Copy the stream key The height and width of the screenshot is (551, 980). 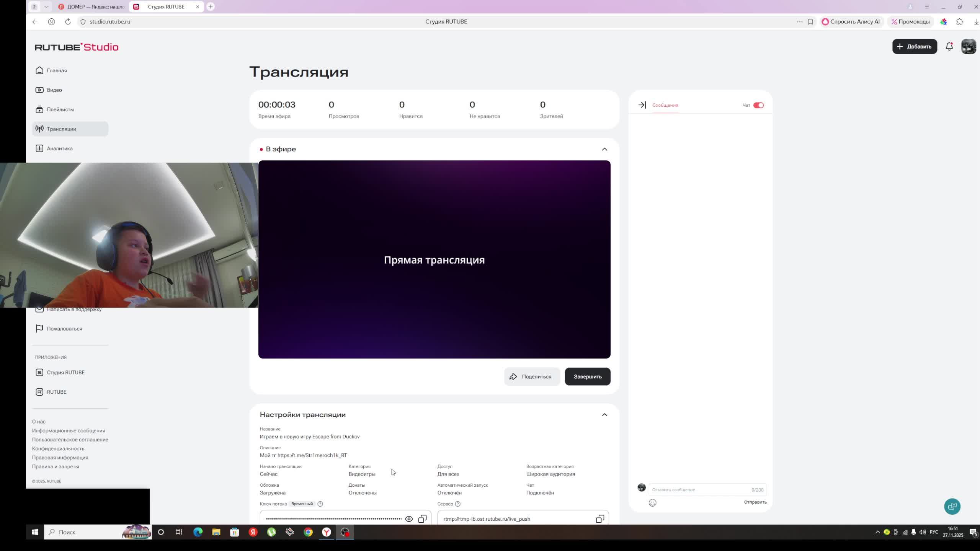coord(422,519)
